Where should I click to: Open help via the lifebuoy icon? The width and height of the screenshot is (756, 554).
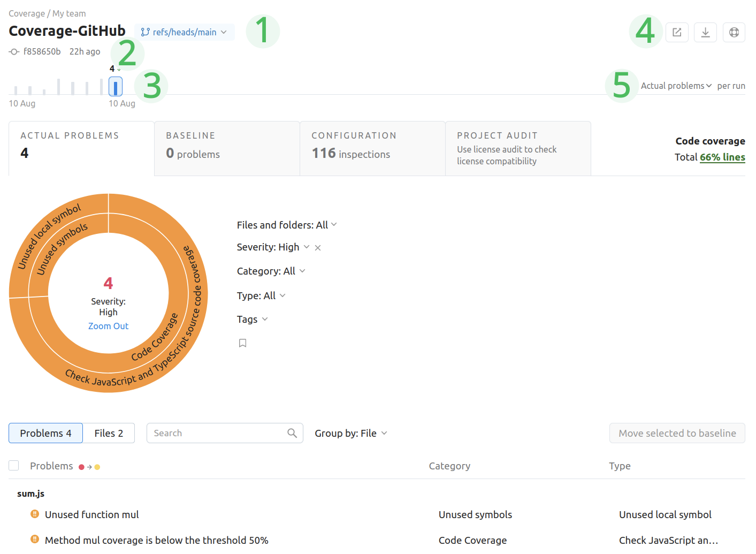734,32
